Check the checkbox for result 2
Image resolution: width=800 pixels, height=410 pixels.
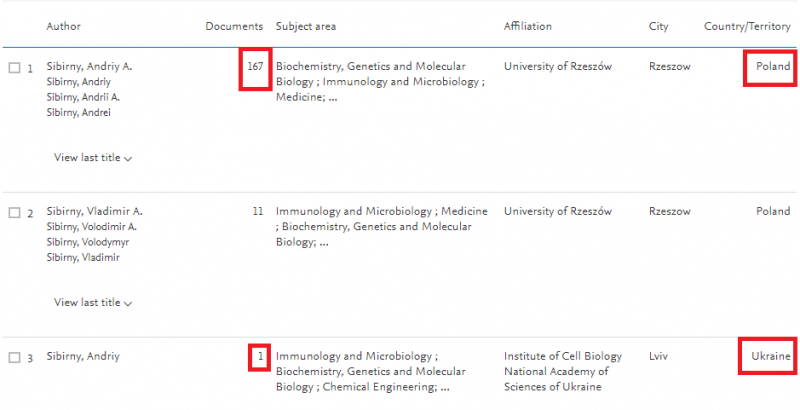coord(14,213)
